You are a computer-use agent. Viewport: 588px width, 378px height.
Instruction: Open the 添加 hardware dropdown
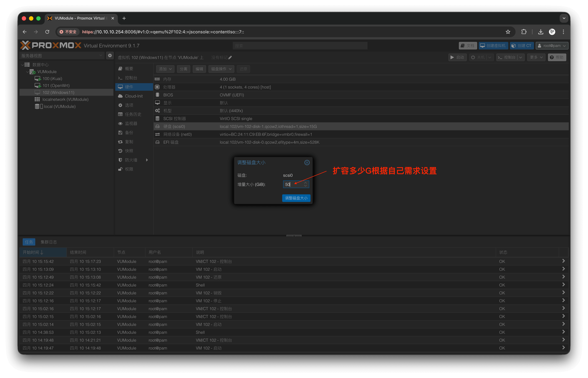[x=165, y=69]
